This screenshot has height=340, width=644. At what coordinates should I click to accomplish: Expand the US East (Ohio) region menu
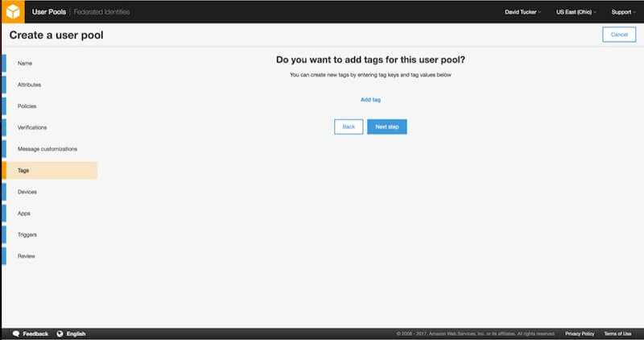click(x=576, y=12)
